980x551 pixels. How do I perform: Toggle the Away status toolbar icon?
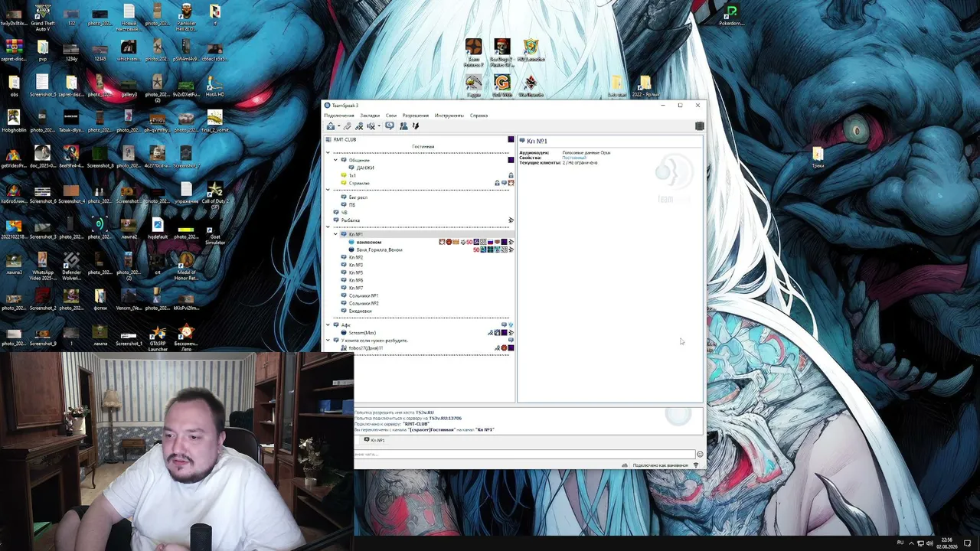[x=359, y=126]
